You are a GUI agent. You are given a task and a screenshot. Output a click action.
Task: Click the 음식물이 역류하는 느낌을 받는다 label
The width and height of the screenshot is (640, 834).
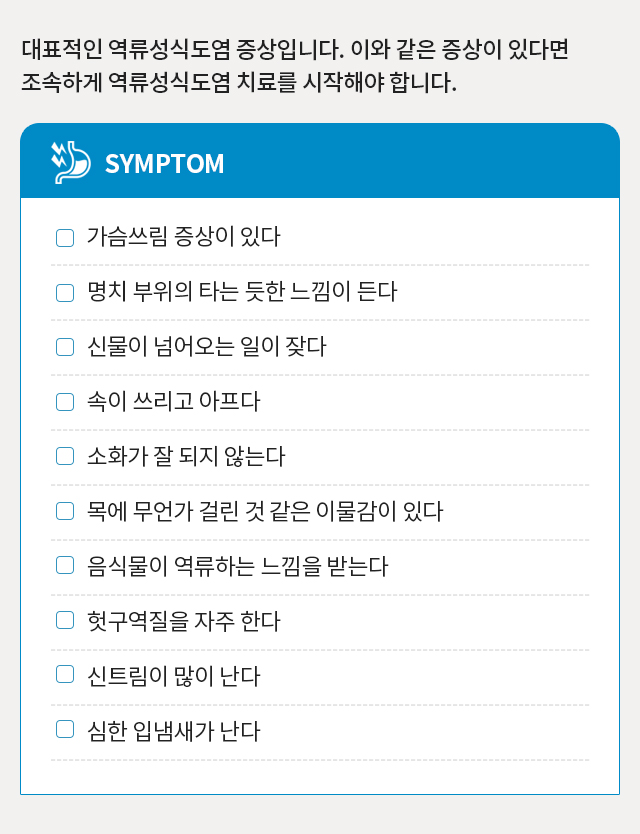coord(237,568)
